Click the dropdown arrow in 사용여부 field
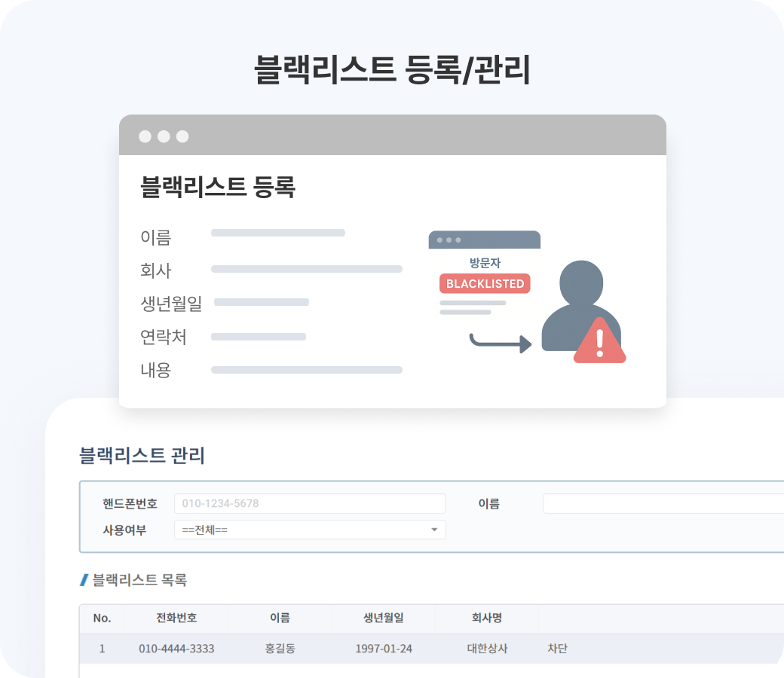The height and width of the screenshot is (678, 784). pyautogui.click(x=433, y=530)
